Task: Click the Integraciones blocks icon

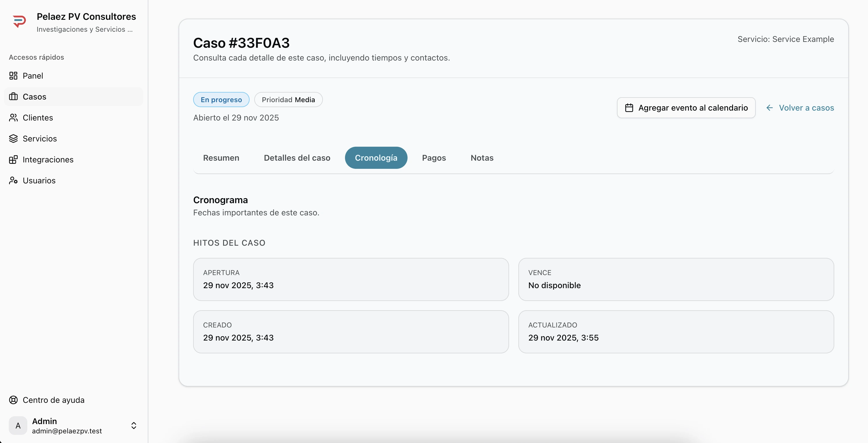Action: click(13, 160)
